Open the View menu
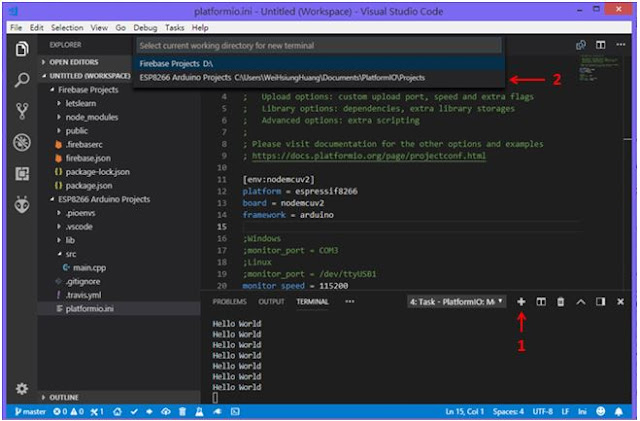 click(x=99, y=28)
